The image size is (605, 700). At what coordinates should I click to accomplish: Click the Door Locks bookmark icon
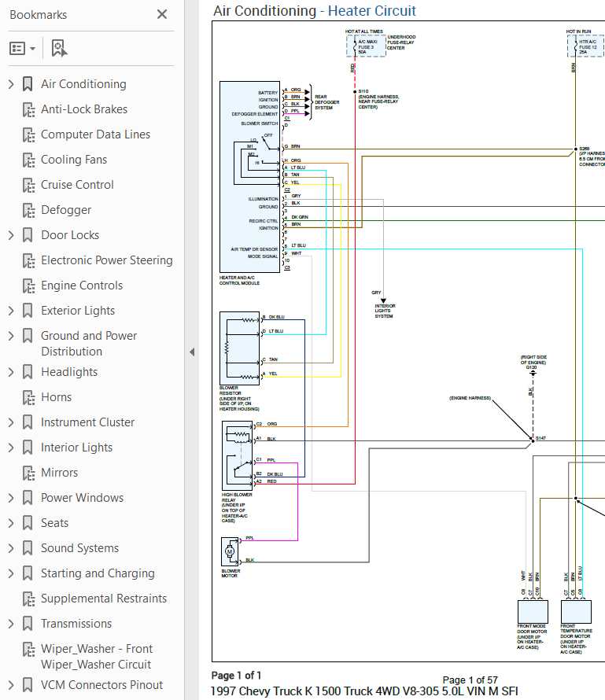point(28,235)
